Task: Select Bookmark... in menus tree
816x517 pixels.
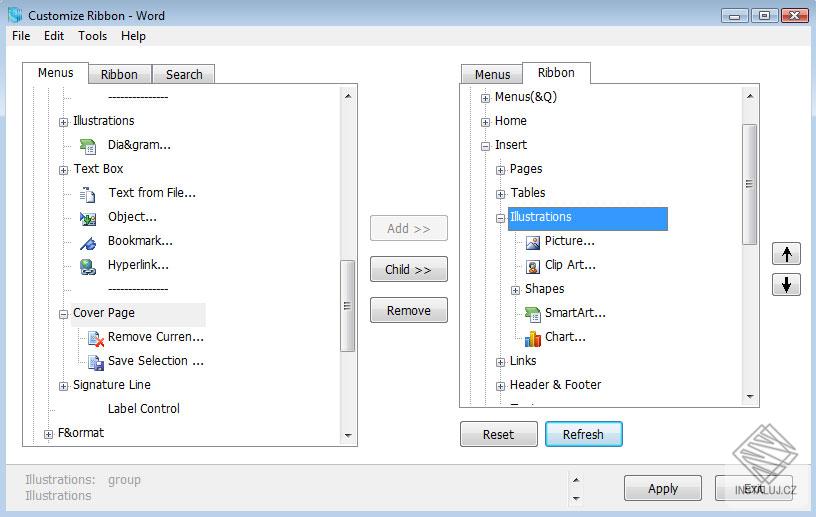Action: click(140, 241)
